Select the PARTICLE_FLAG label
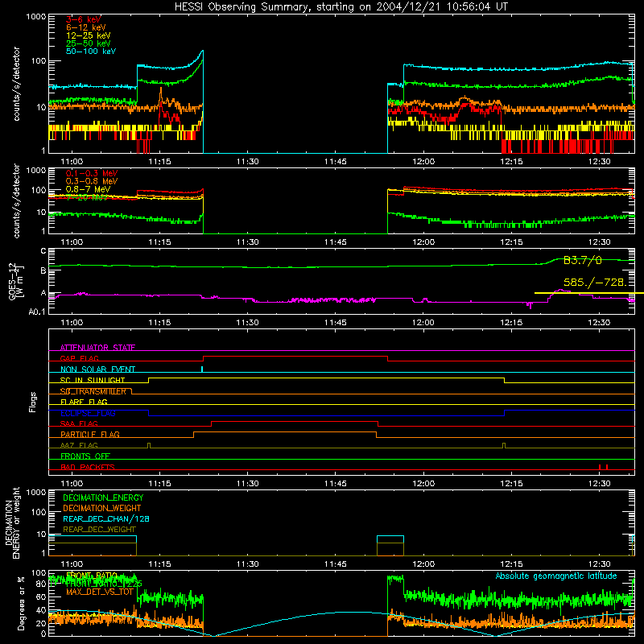644x644 pixels. [x=90, y=434]
